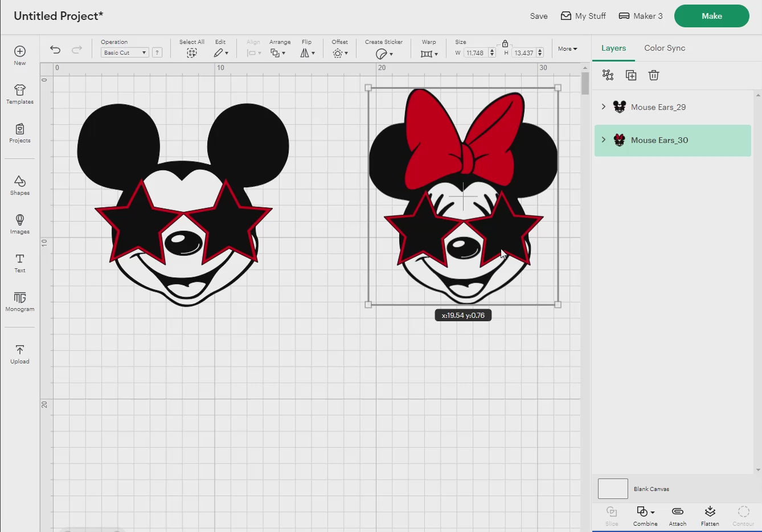Click the Select All icon
This screenshot has height=532, width=762.
[192, 53]
